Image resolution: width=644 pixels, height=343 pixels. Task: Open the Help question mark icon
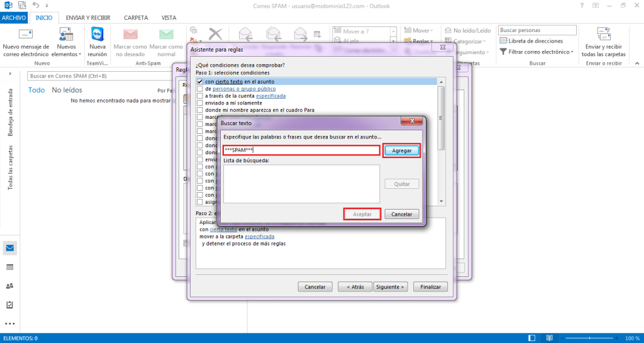click(x=582, y=5)
